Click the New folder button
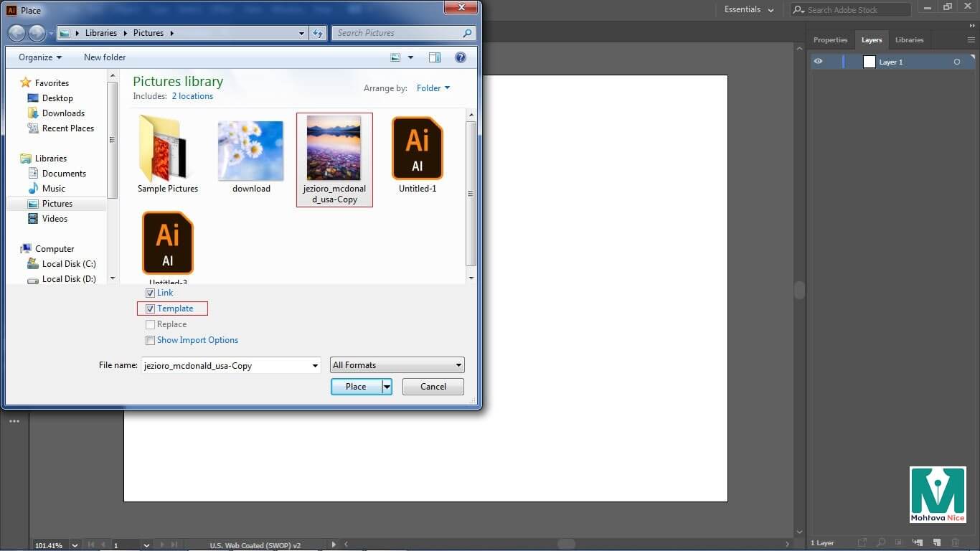This screenshot has height=551, width=980. (105, 57)
